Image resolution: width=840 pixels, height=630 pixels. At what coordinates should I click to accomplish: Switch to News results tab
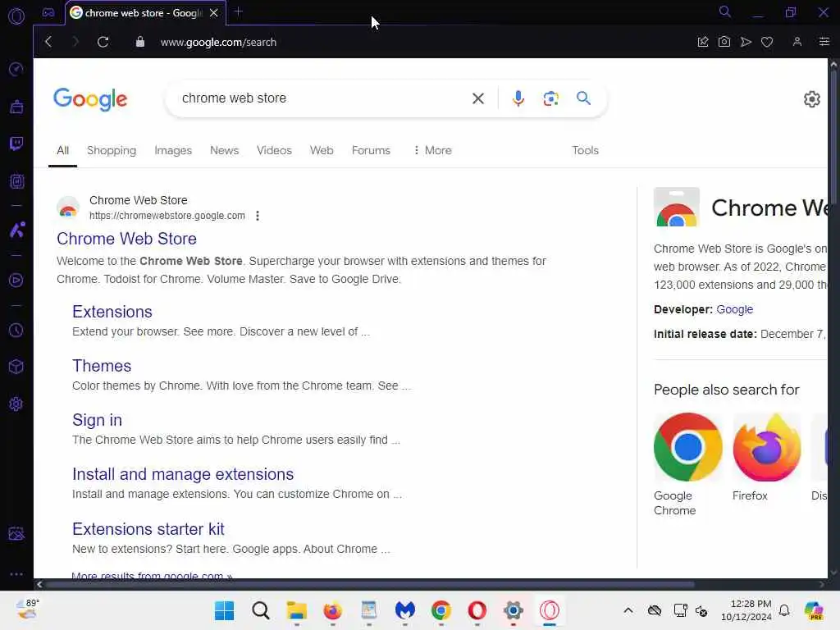pyautogui.click(x=225, y=151)
